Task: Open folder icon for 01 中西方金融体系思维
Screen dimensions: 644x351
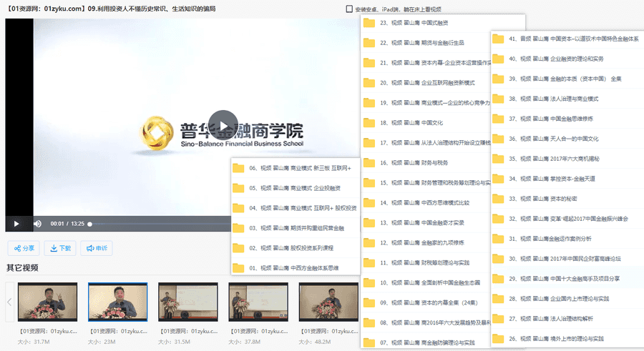Action: (x=238, y=268)
